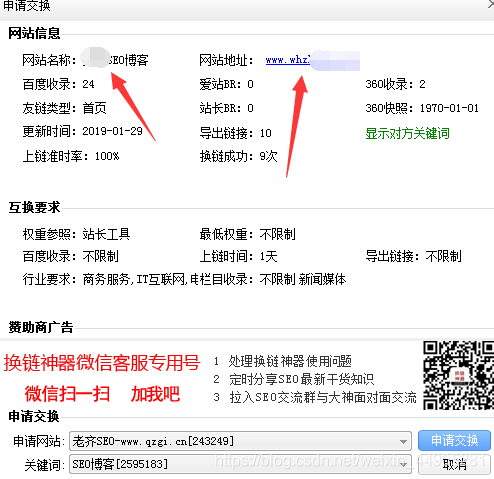The width and height of the screenshot is (494, 479).
Task: Select 导出链接: 10 text
Action: (235, 133)
